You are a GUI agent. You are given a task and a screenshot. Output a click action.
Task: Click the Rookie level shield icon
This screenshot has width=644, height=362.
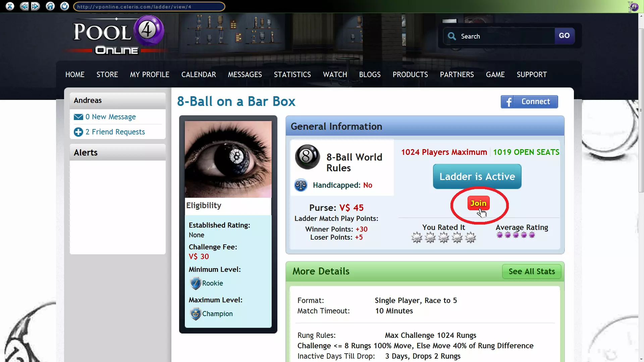click(195, 284)
